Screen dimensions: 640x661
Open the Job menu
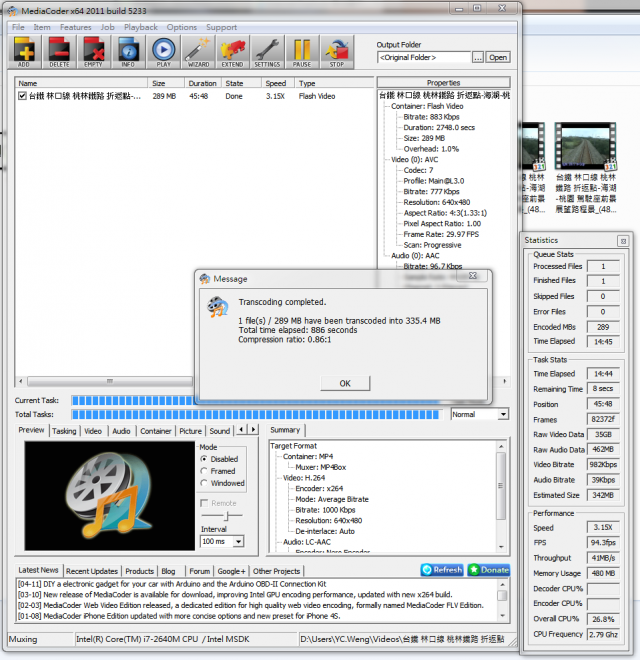[x=108, y=27]
